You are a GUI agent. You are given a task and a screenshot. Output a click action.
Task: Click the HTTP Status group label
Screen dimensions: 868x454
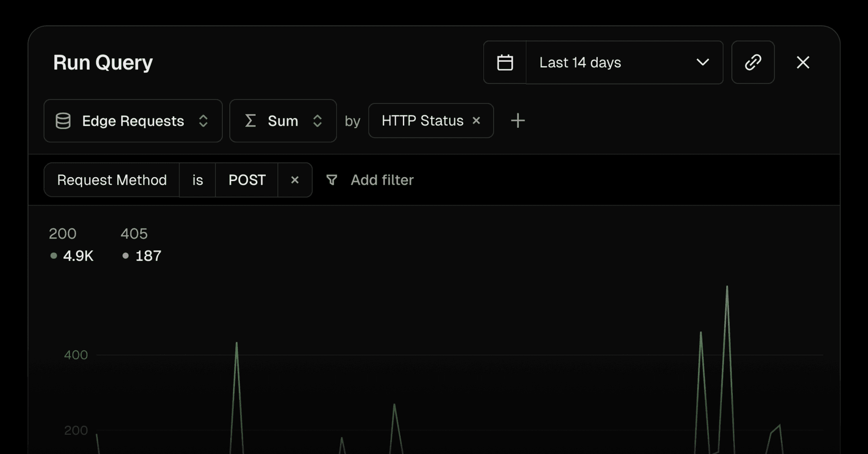point(422,121)
